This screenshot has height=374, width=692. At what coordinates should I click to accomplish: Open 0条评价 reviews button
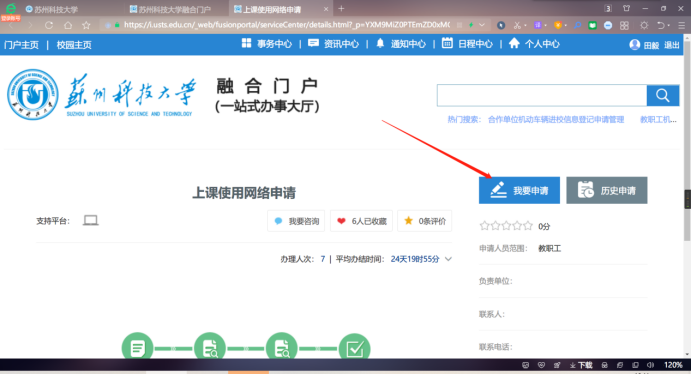(x=425, y=221)
